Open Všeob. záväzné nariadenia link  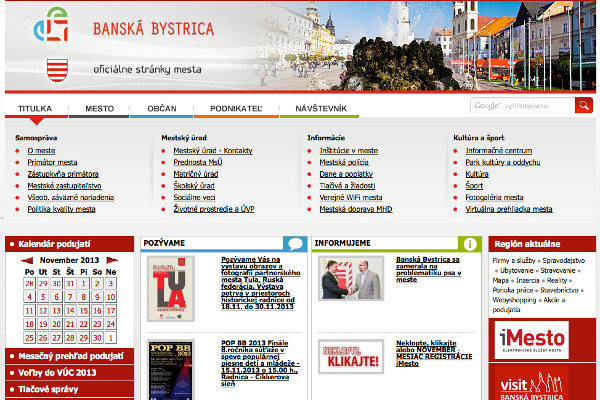click(71, 198)
